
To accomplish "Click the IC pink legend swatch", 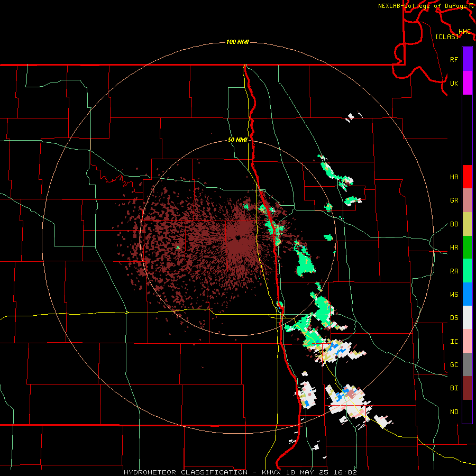I will (x=467, y=341).
